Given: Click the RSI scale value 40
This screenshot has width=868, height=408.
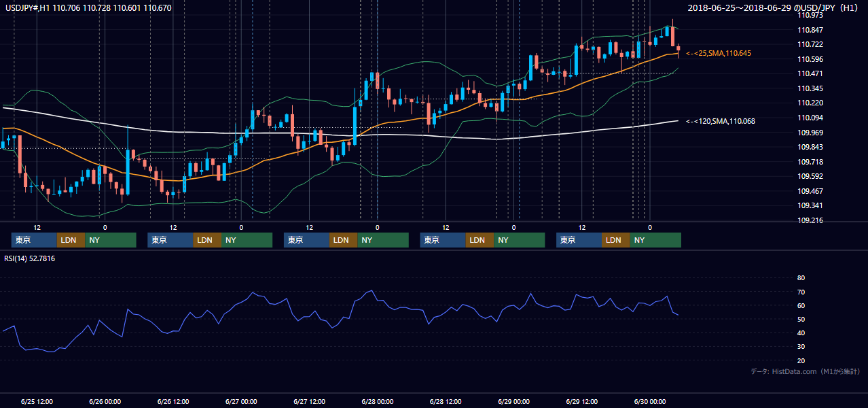Looking at the screenshot, I should tap(801, 333).
